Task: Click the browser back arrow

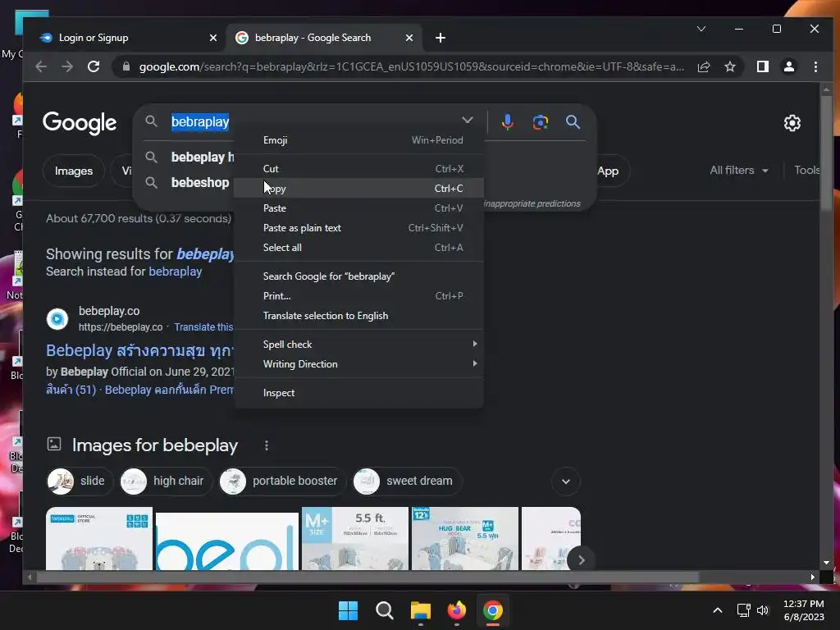Action: click(41, 66)
